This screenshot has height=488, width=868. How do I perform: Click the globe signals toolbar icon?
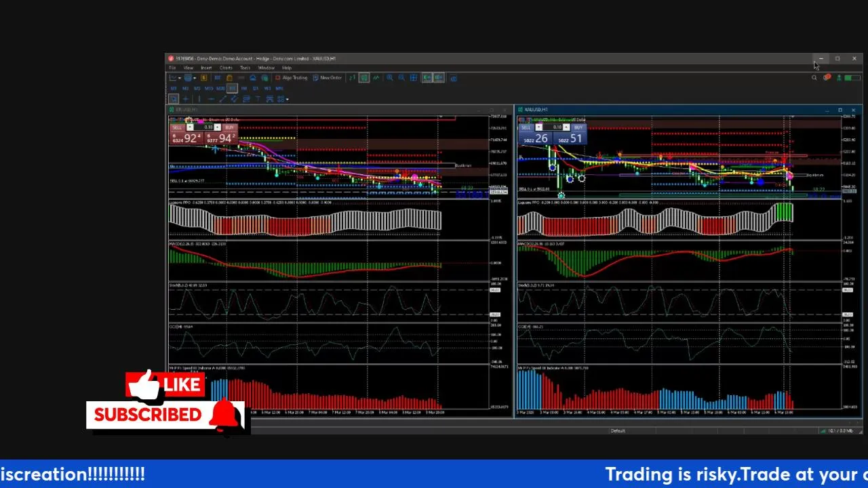pyautogui.click(x=264, y=78)
